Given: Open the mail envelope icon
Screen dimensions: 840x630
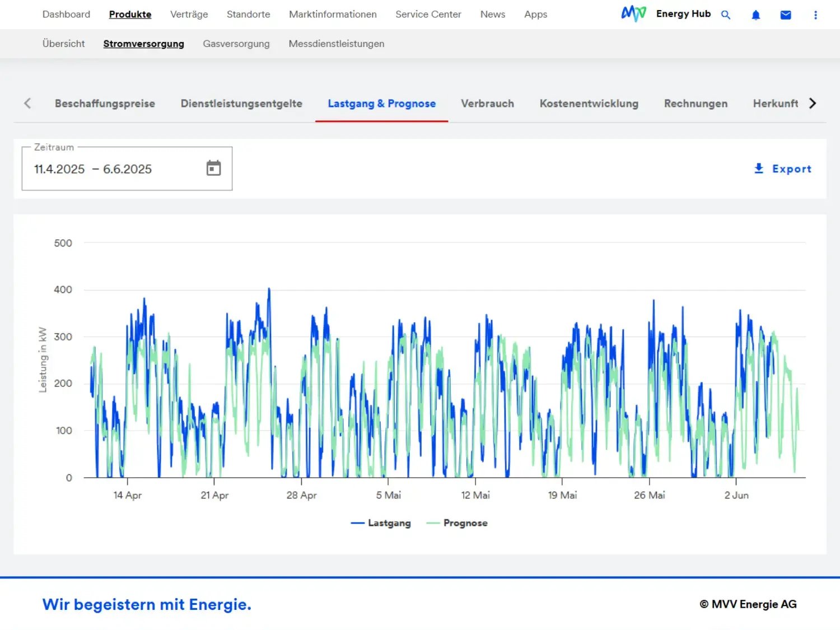Looking at the screenshot, I should tap(786, 15).
